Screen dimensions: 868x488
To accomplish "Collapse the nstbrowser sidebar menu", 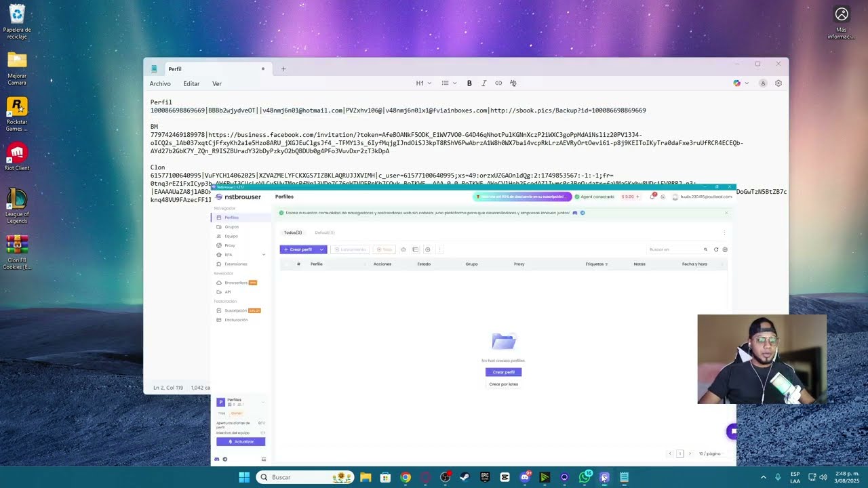I will tap(264, 459).
